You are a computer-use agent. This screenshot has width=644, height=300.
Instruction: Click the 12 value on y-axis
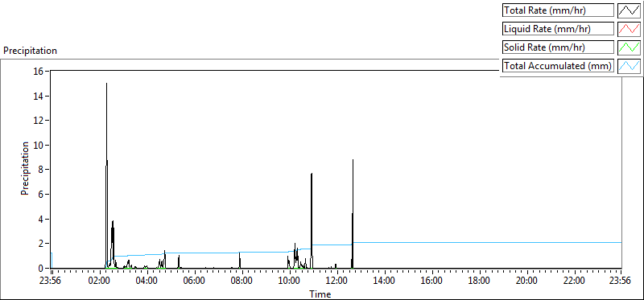click(38, 121)
